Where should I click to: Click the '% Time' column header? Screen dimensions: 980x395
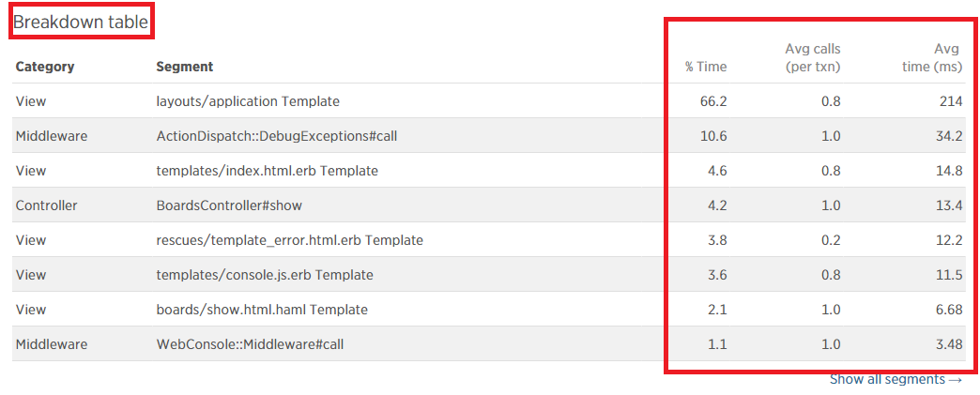[706, 67]
